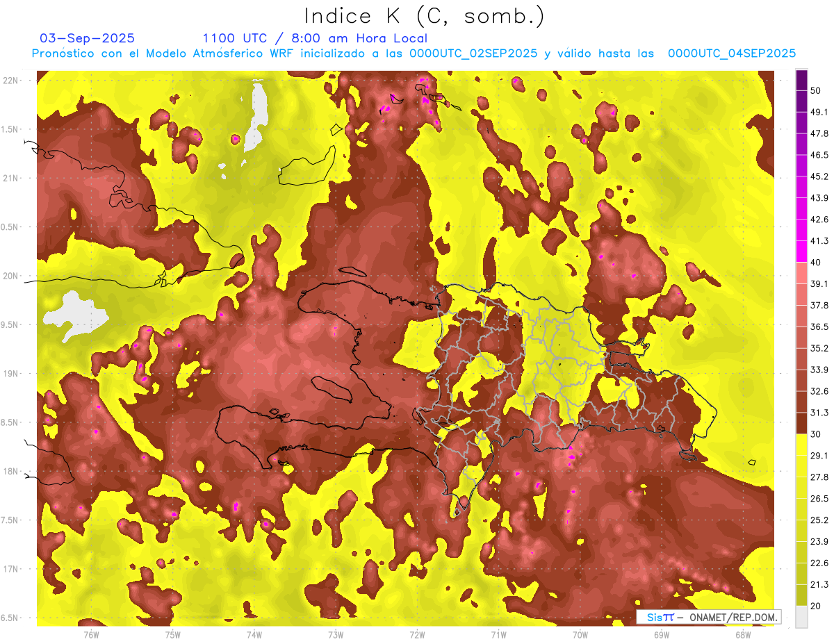Pick the salmon legend band between 39.1 and 40

[801, 273]
